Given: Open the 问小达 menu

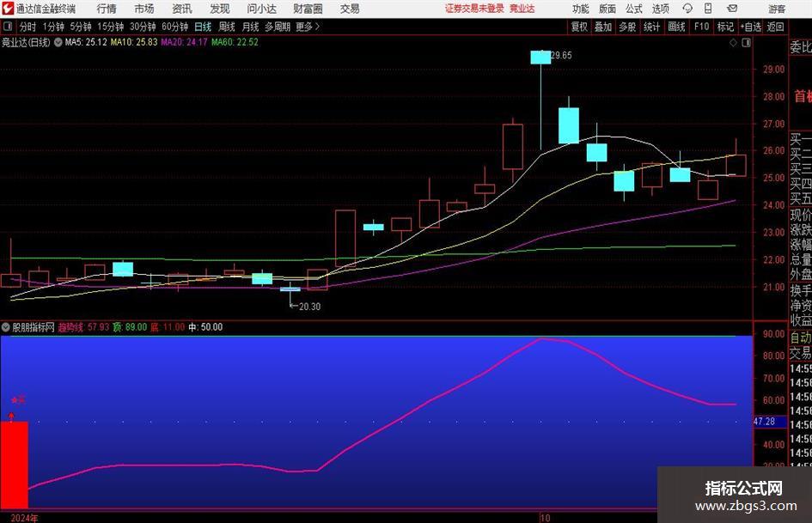Looking at the screenshot, I should click(261, 9).
